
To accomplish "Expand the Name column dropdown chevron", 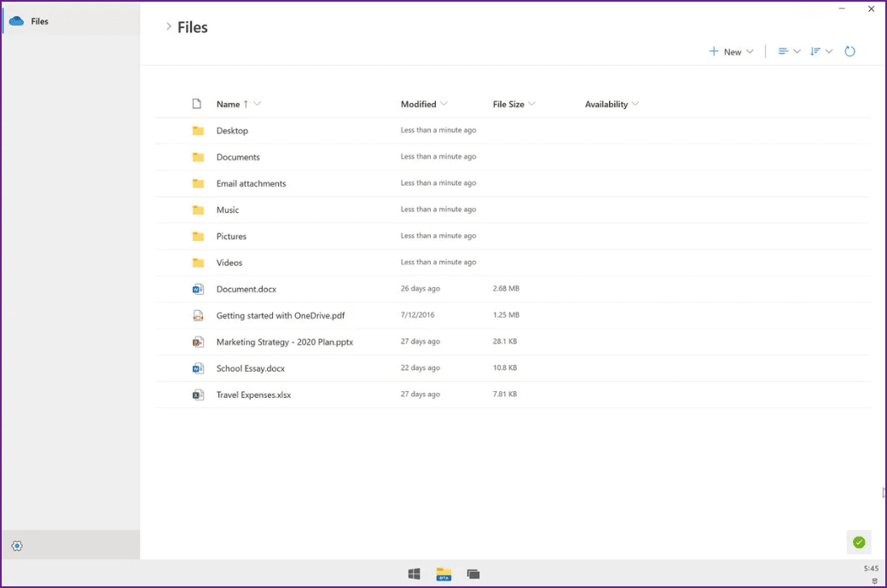I will 258,104.
